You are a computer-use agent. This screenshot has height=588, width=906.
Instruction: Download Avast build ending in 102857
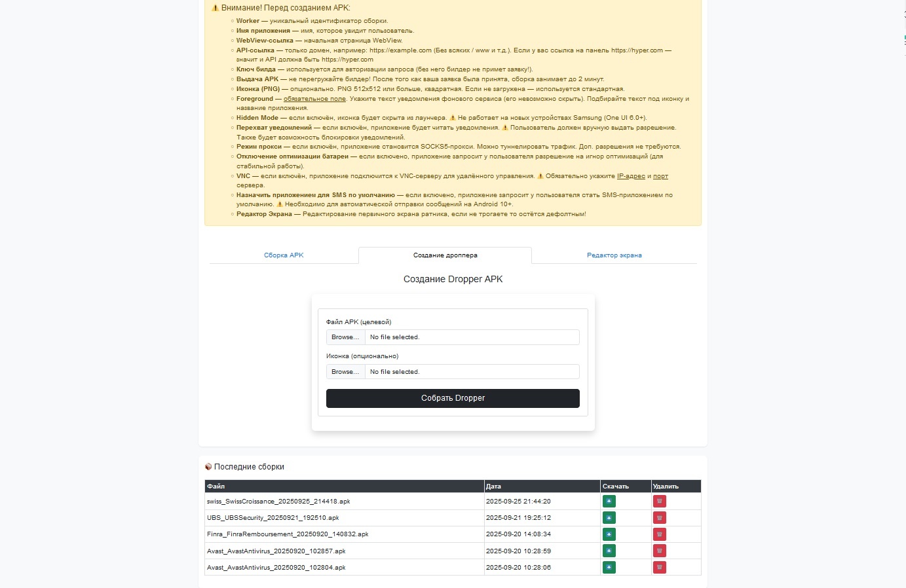(609, 551)
